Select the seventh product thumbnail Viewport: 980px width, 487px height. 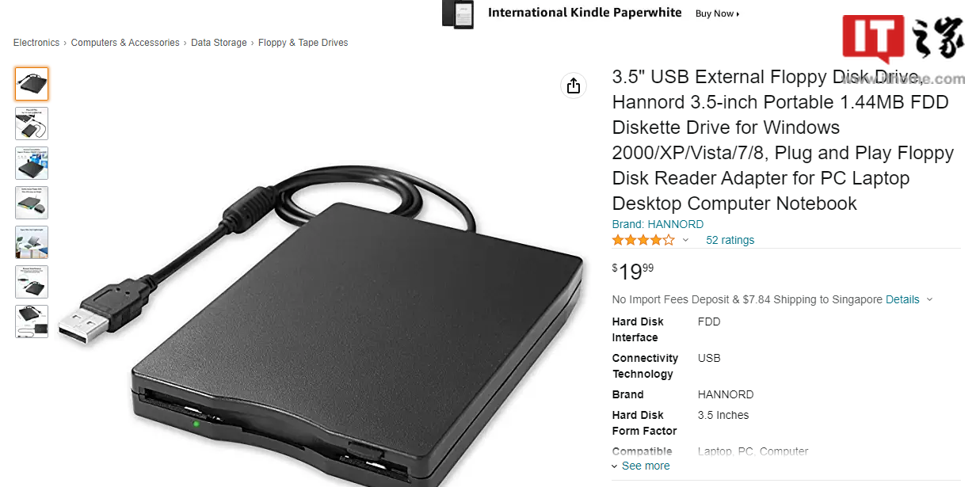click(x=32, y=321)
